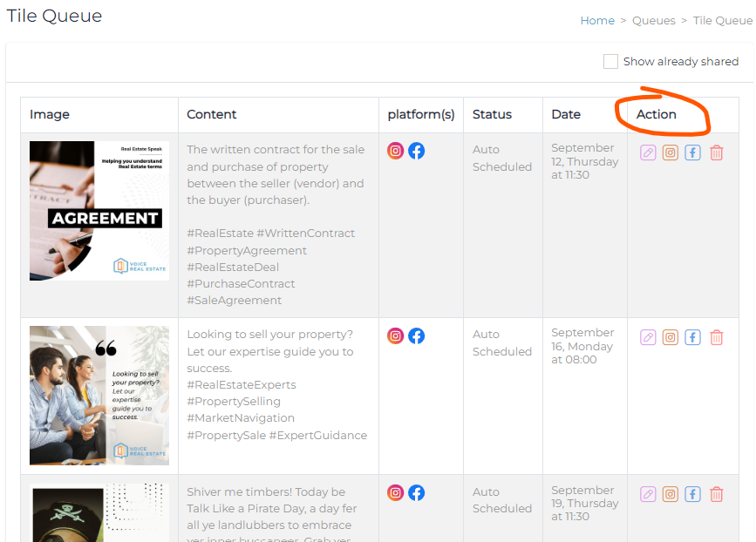Click the 'Looking to sell your property?' content text

(x=270, y=335)
